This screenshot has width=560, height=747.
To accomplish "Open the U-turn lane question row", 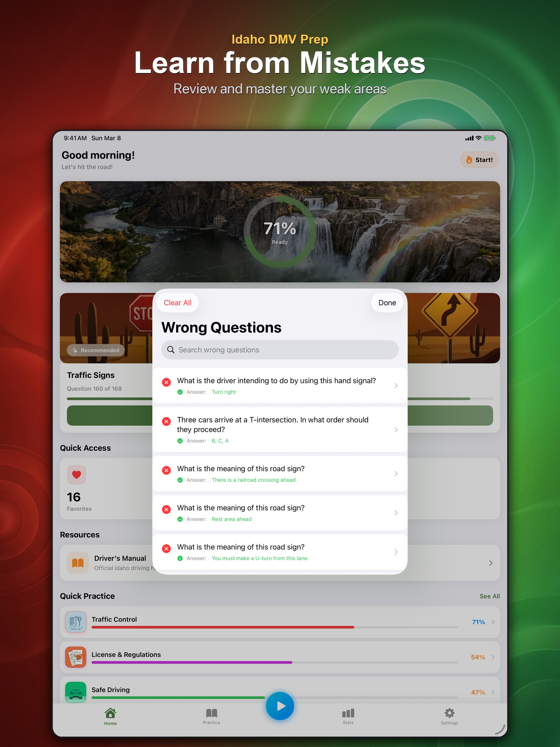I will click(280, 552).
